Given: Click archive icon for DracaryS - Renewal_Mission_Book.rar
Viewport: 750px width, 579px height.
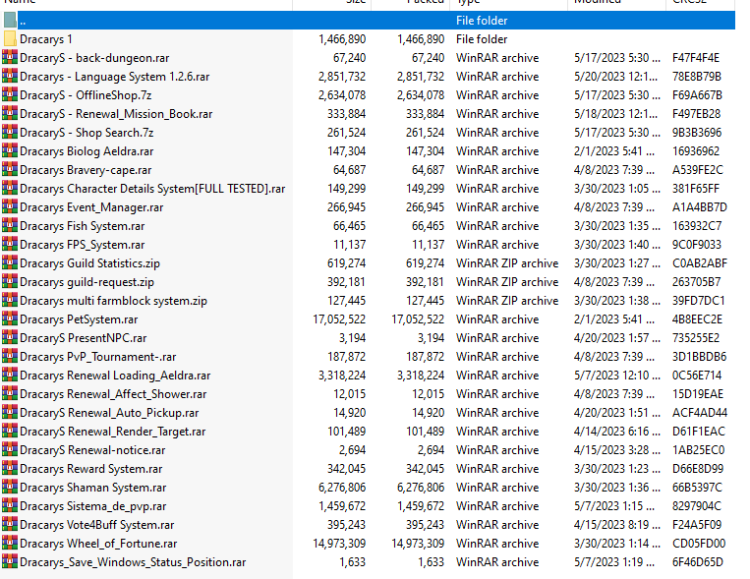Looking at the screenshot, I should [x=10, y=113].
